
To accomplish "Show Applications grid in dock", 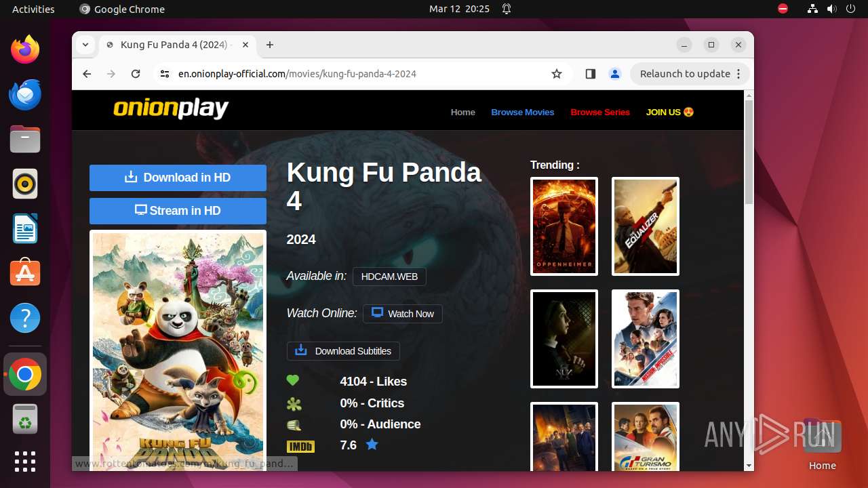I will [25, 462].
